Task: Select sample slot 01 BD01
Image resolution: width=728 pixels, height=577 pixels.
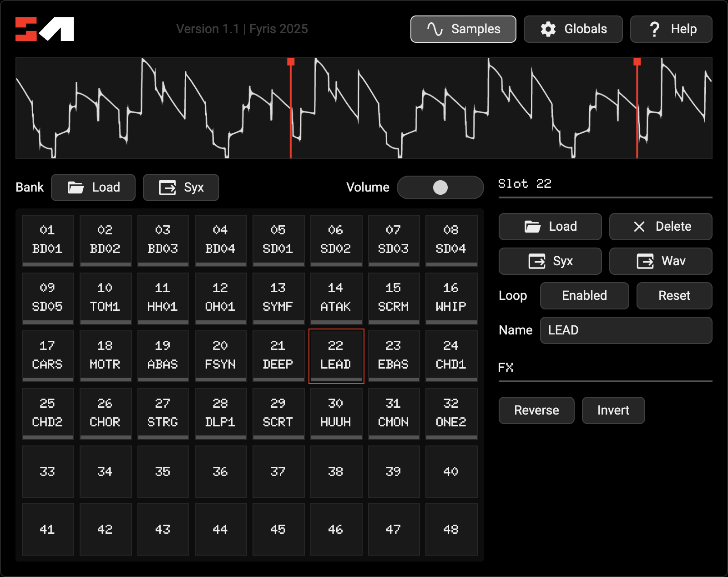Action: coord(47,240)
